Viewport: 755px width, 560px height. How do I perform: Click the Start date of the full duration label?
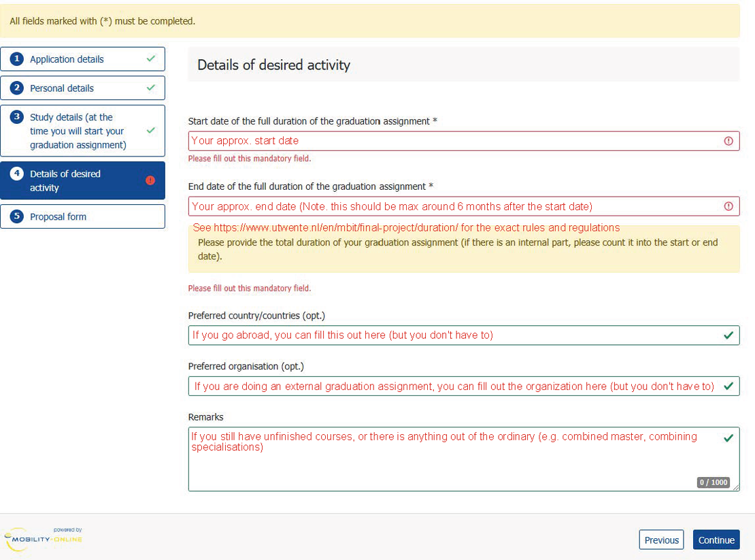coord(312,121)
